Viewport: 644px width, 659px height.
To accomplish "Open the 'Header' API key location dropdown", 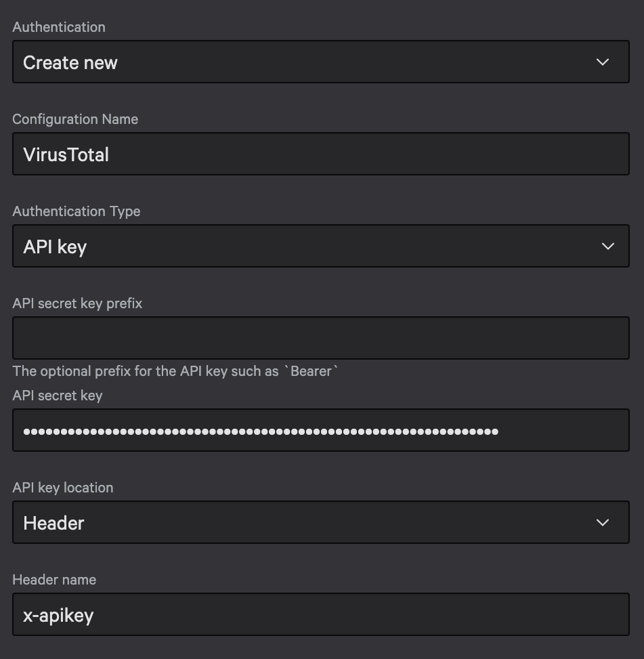I will tap(320, 523).
